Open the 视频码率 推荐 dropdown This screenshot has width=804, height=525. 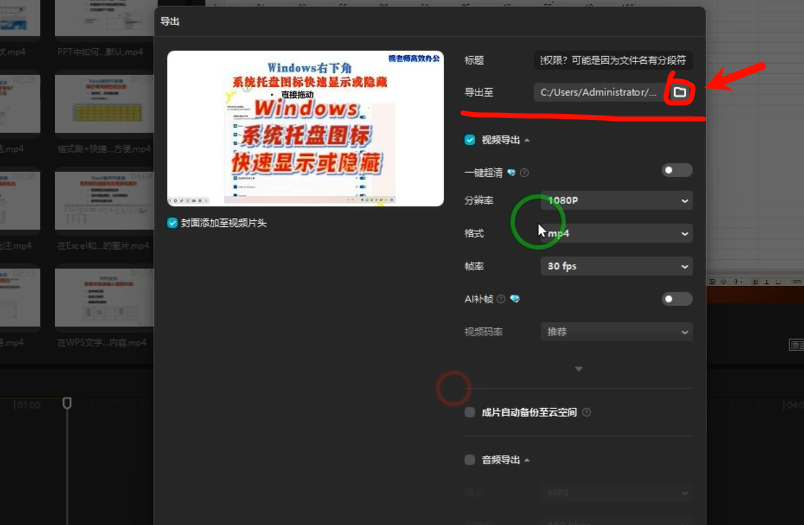(616, 332)
